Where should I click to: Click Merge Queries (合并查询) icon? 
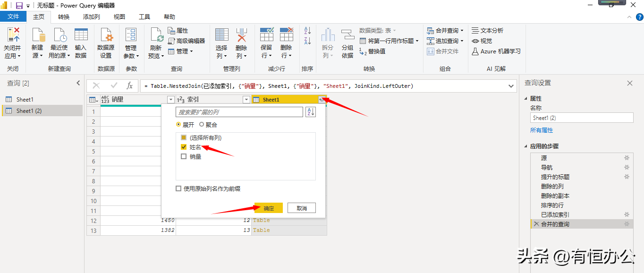click(431, 30)
